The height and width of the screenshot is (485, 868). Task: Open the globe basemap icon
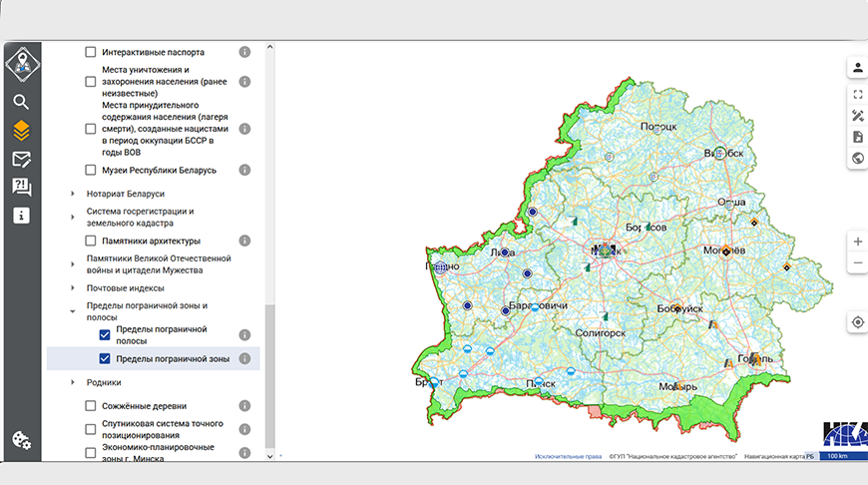[857, 159]
